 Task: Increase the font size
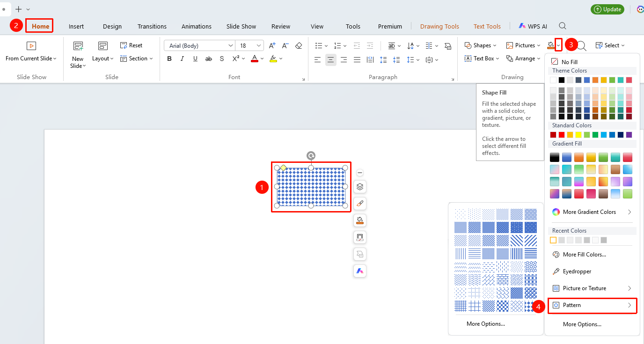tap(272, 45)
